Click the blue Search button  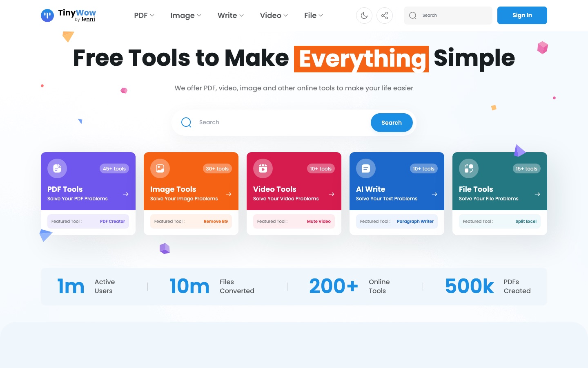pos(392,123)
